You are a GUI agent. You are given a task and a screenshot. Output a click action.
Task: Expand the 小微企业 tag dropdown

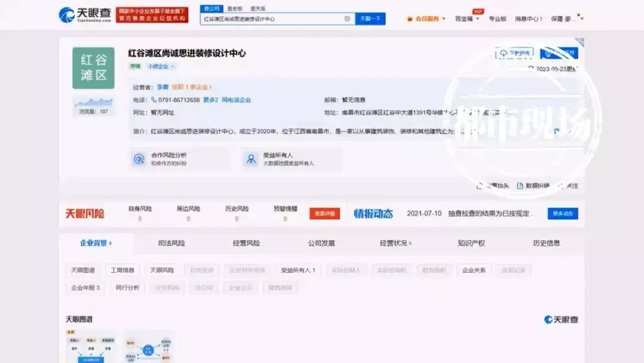172,66
